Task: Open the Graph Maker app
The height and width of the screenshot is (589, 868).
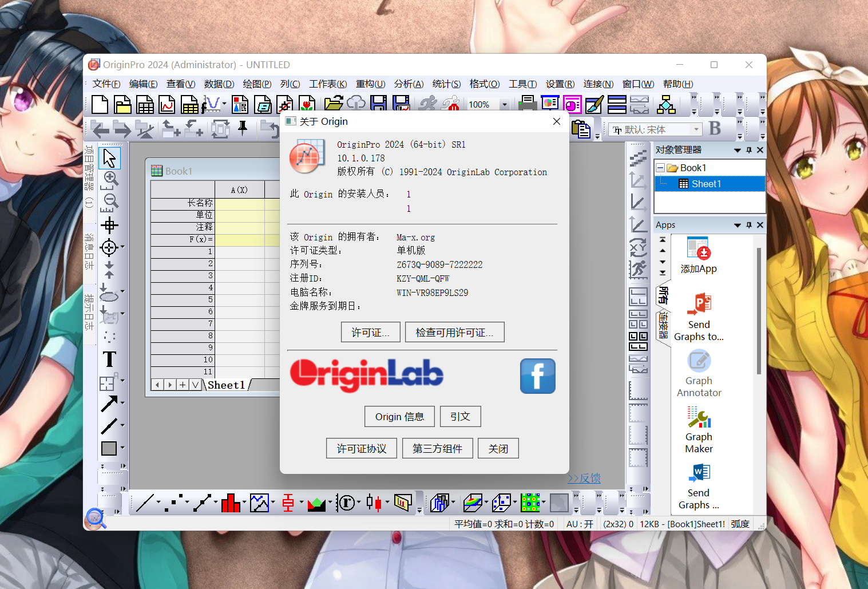Action: coord(699,430)
